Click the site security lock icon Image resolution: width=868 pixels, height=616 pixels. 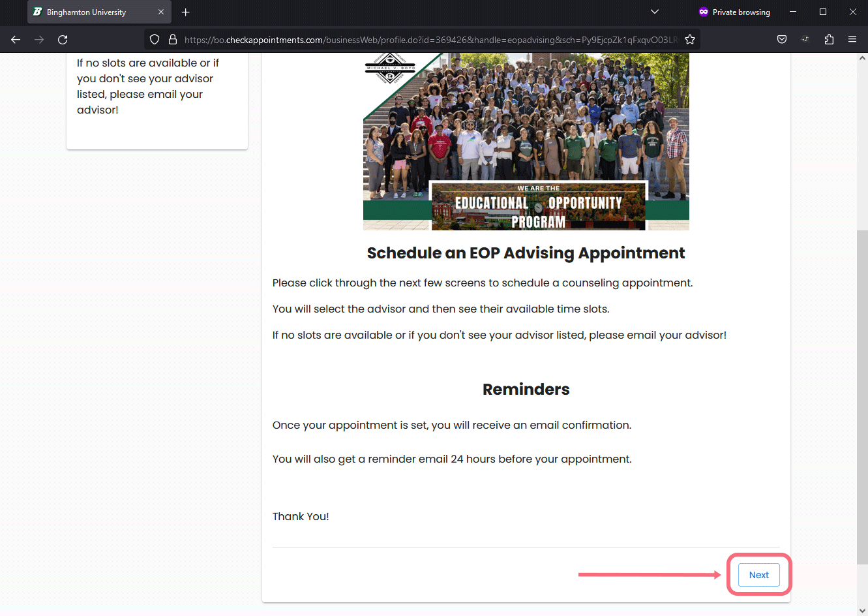tap(173, 40)
